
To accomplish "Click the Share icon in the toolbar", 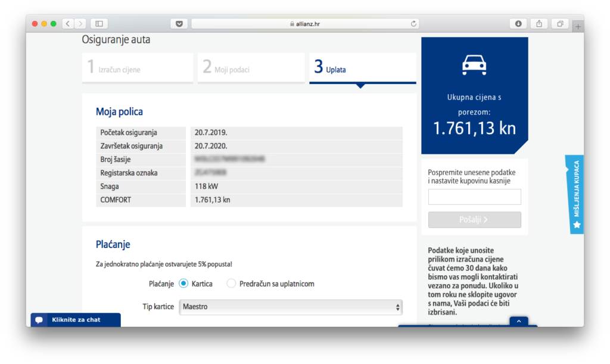I will [539, 24].
